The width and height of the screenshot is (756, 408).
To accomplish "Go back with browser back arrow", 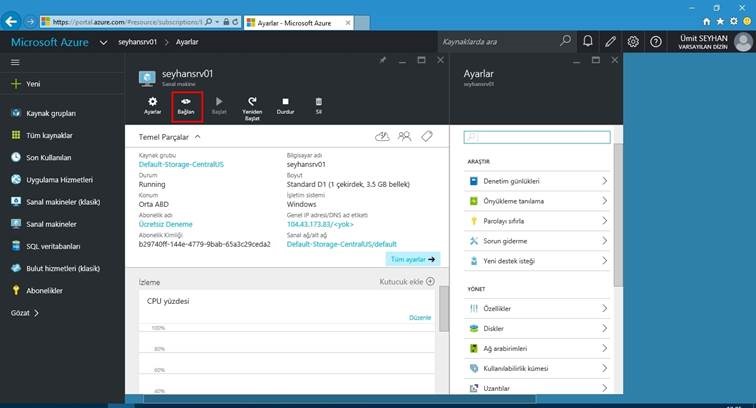I will pos(11,21).
